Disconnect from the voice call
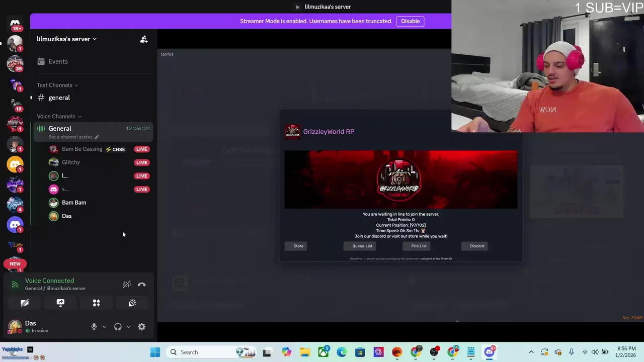The image size is (644, 362). [142, 285]
